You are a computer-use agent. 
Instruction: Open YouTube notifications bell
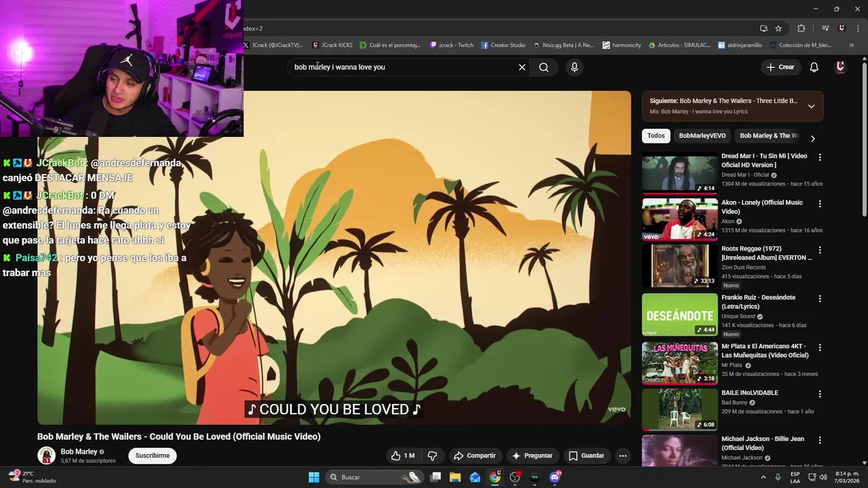point(814,67)
